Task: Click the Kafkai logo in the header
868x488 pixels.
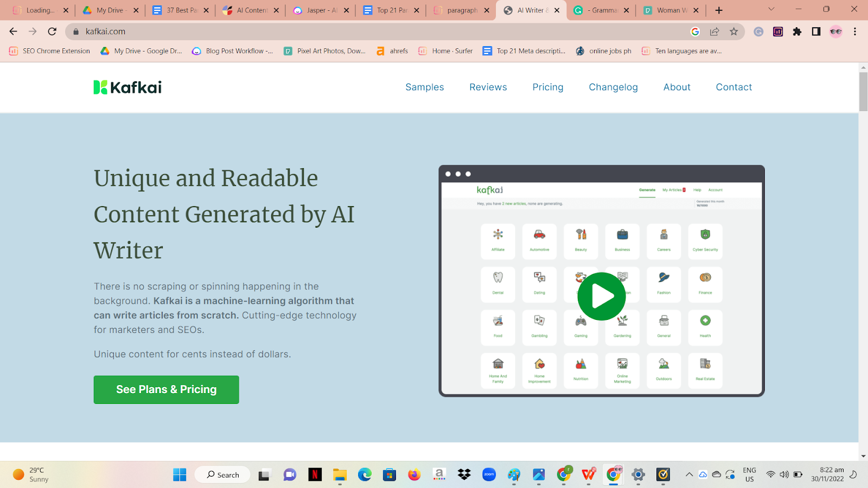Action: (127, 87)
